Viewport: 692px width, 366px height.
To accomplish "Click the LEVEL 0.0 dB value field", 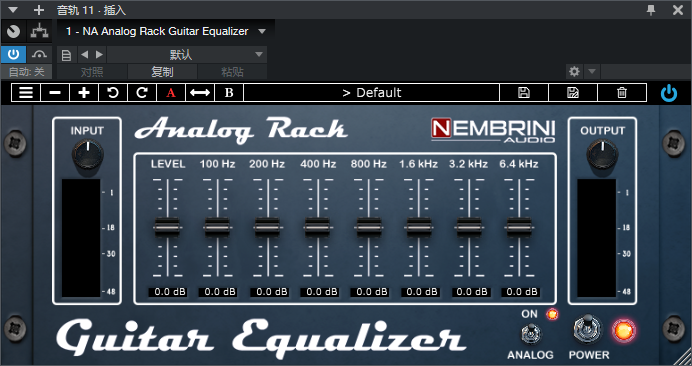I will (x=168, y=292).
